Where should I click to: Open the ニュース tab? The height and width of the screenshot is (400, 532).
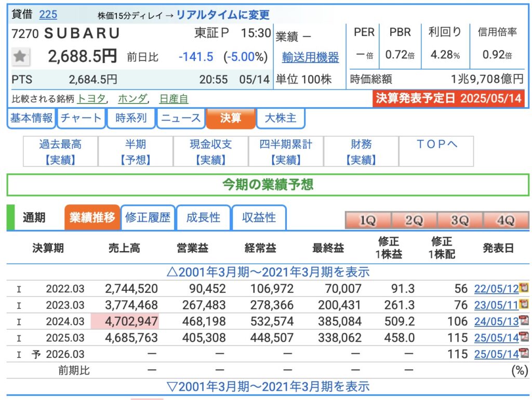[181, 118]
